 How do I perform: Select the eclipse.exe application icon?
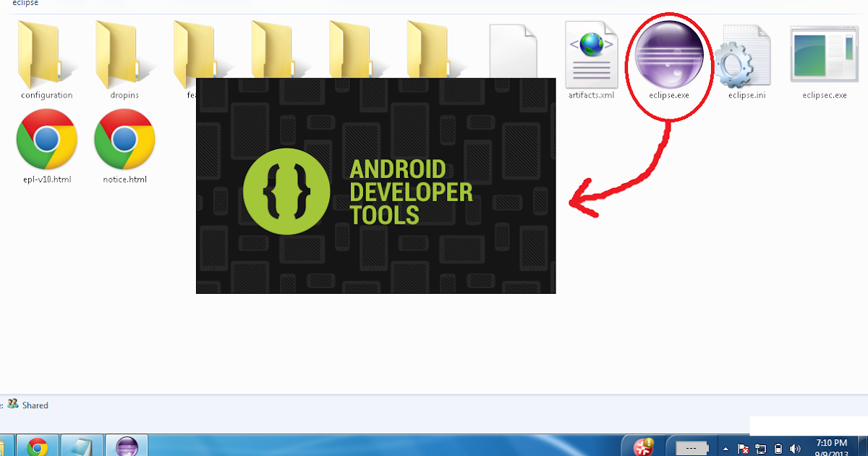pyautogui.click(x=668, y=59)
